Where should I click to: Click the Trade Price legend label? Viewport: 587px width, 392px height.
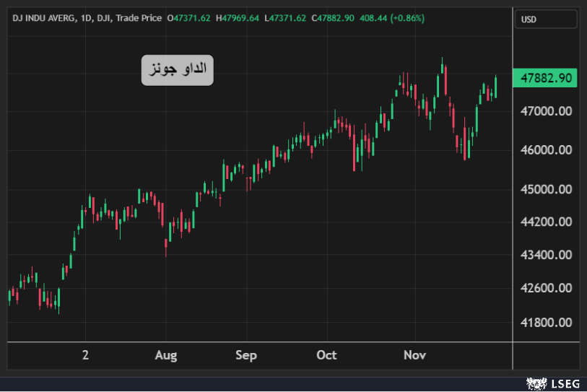[x=139, y=17]
